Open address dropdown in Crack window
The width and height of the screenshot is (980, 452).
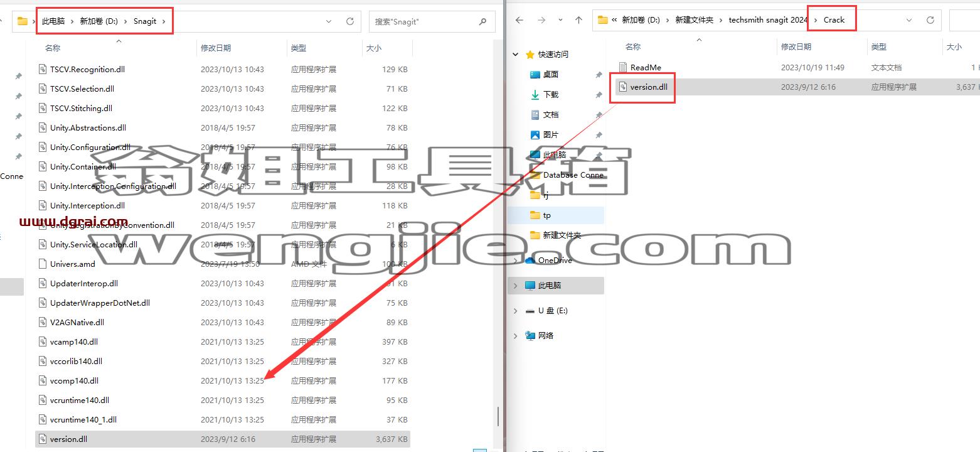tap(909, 20)
